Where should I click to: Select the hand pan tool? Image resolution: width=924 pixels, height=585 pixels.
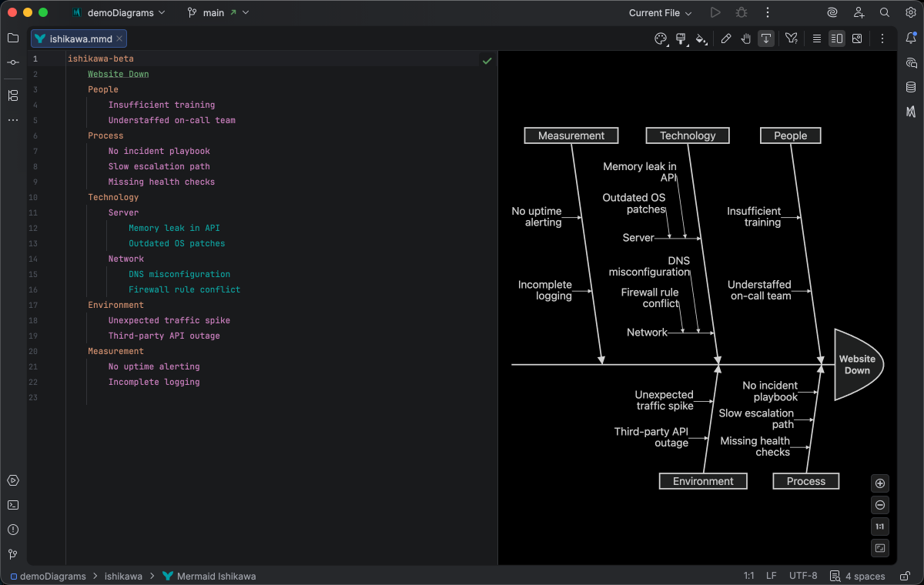coord(746,38)
